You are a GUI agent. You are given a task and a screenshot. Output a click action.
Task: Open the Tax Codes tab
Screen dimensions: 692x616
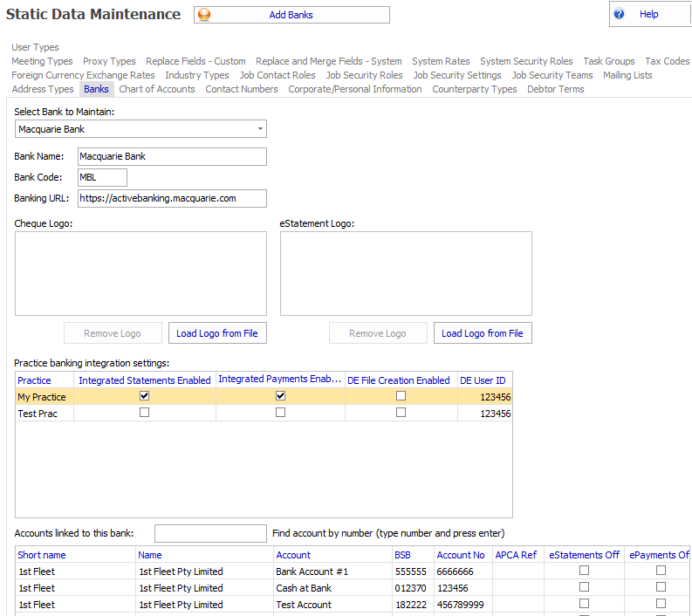667,61
